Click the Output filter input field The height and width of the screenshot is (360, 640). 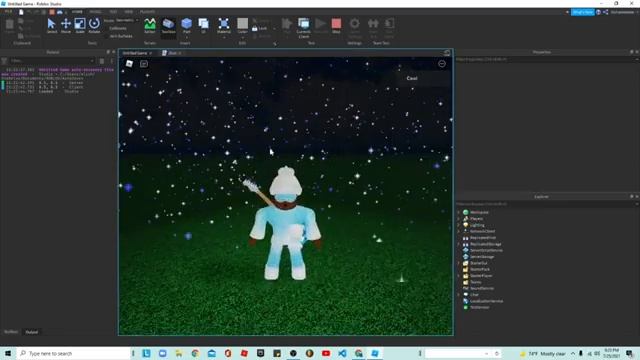[51, 61]
